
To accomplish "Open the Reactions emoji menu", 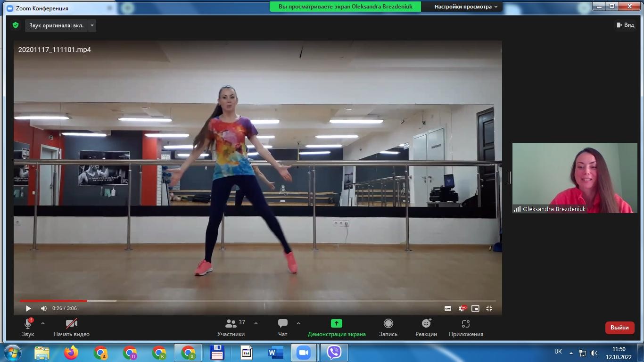I will point(426,324).
